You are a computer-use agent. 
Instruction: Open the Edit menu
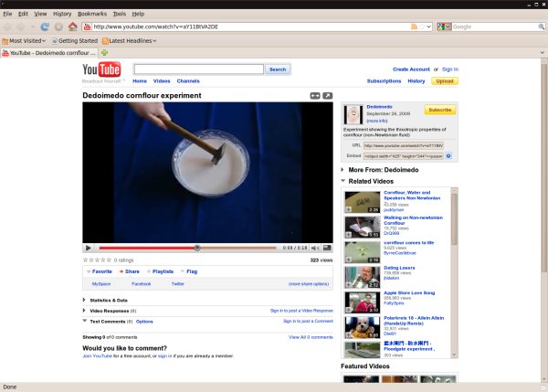[23, 14]
